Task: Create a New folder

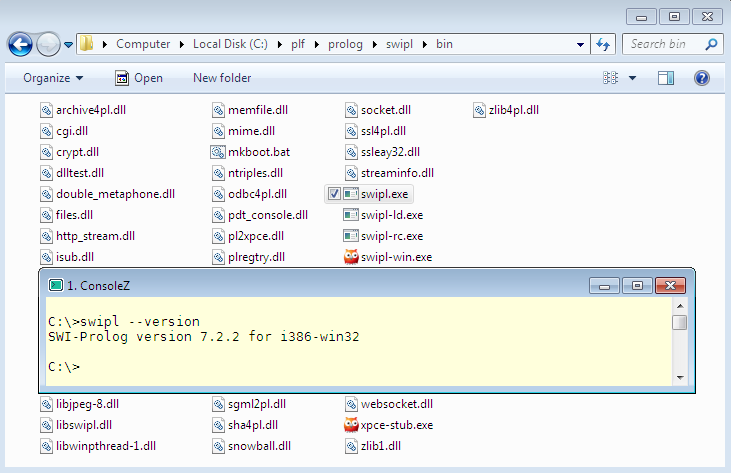Action: coord(222,78)
